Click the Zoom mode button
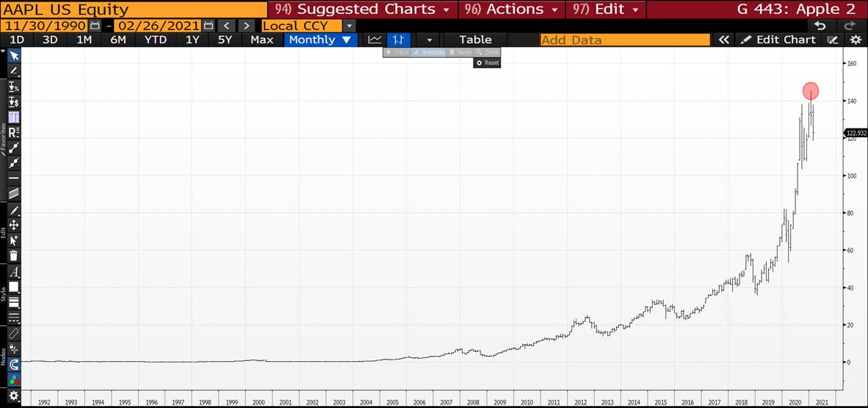Viewport: 868px width, 408px height. (487, 52)
